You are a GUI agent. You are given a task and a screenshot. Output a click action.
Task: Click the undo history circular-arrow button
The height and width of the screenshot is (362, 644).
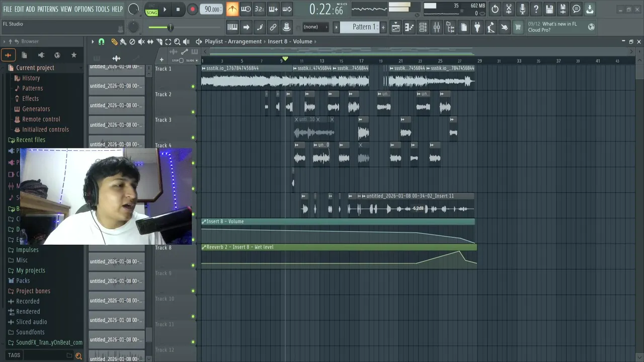pos(495,9)
